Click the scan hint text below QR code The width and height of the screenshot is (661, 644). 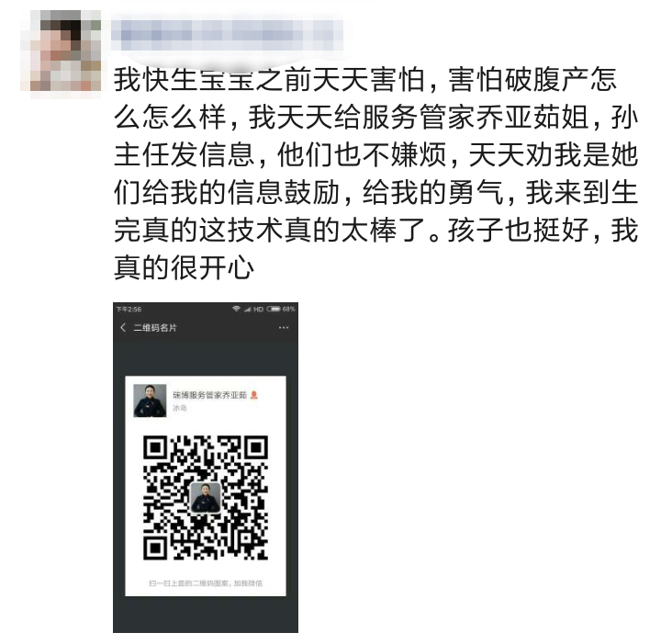pyautogui.click(x=206, y=583)
